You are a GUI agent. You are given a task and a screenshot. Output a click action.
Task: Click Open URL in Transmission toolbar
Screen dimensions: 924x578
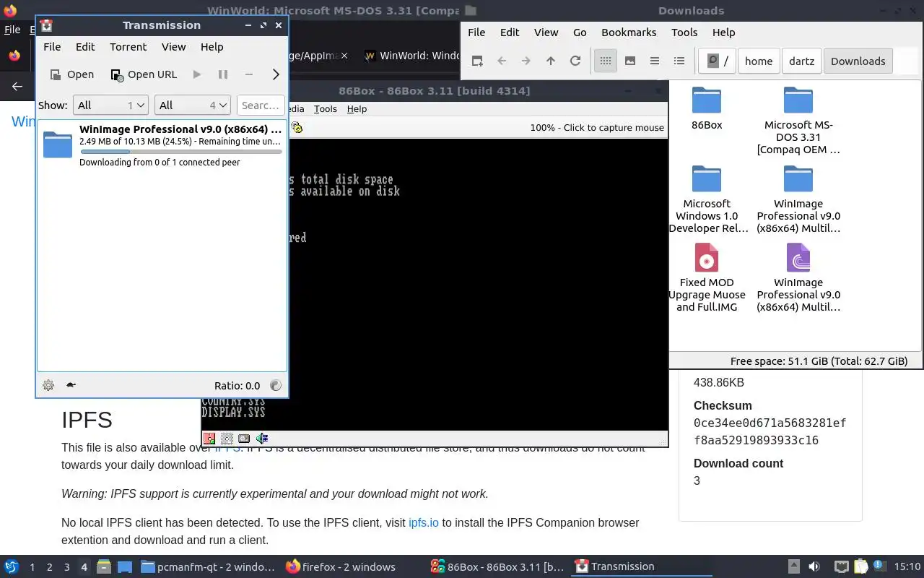pos(144,74)
